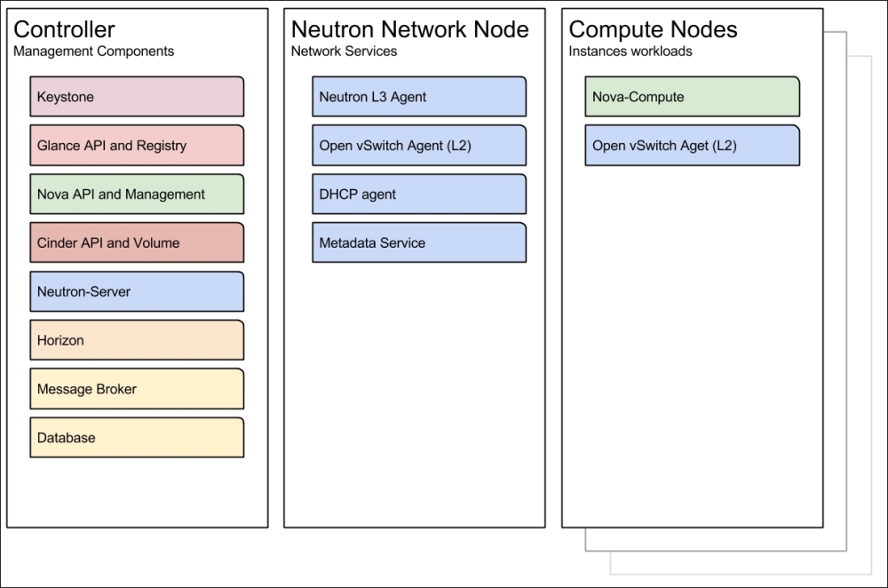This screenshot has height=588, width=888.
Task: Click Open vSwitch Aget (L2) box
Action: click(x=693, y=146)
